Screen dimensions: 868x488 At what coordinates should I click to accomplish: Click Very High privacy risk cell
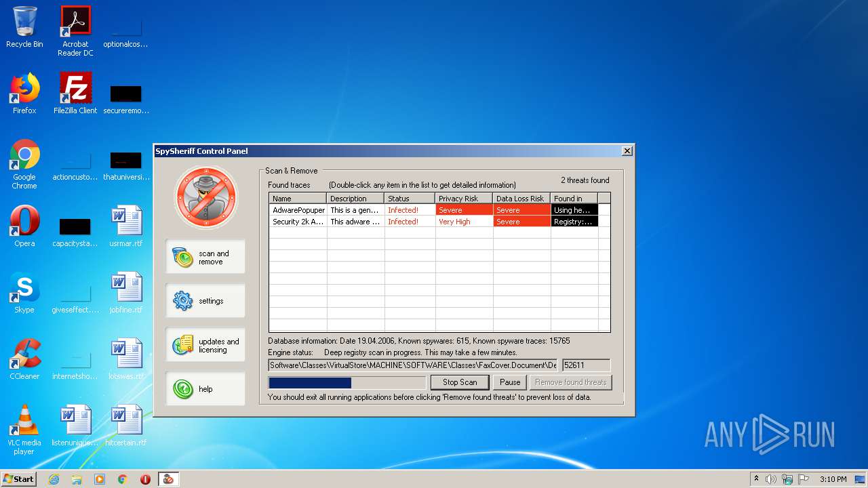(x=465, y=222)
